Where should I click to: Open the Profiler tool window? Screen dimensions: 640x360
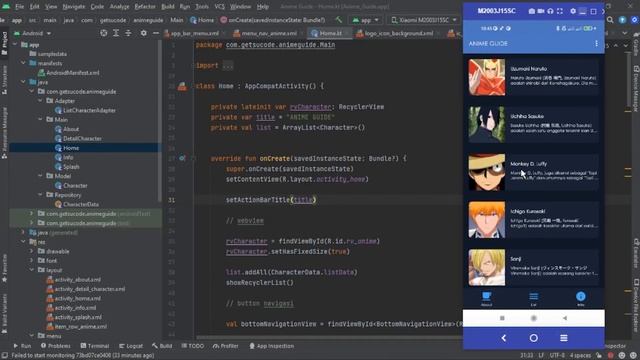tap(225, 346)
